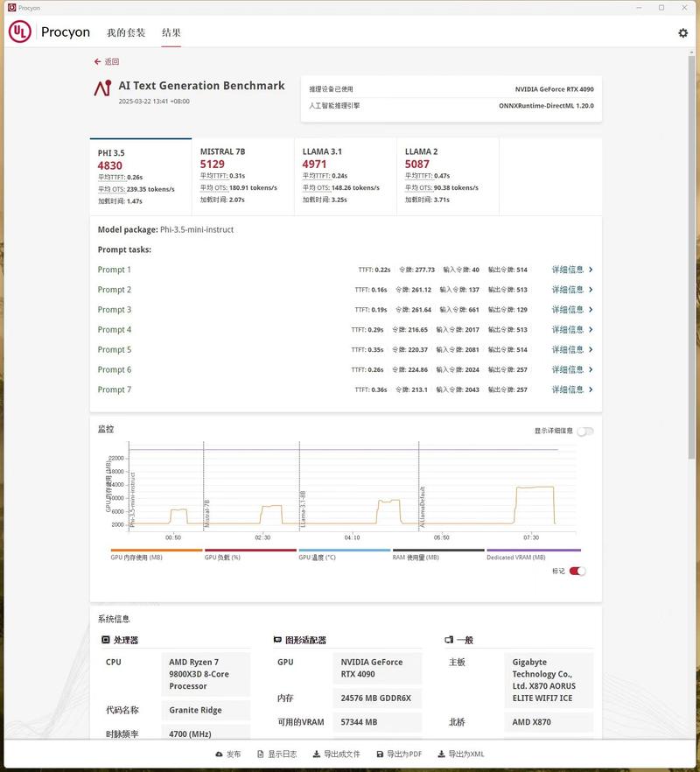Screen dimensions: 700x772
Task: Expand Prompt 4 details chevron
Action: (x=591, y=329)
